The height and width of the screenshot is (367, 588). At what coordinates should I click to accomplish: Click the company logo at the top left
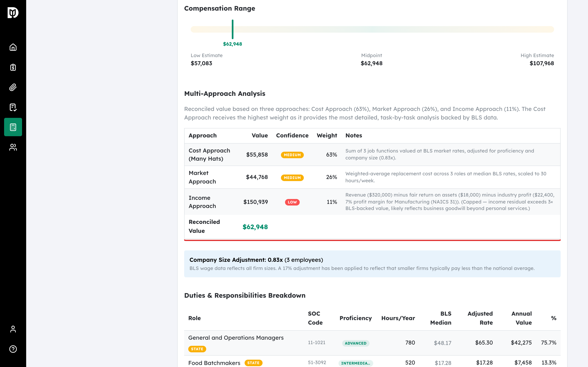coord(13,13)
